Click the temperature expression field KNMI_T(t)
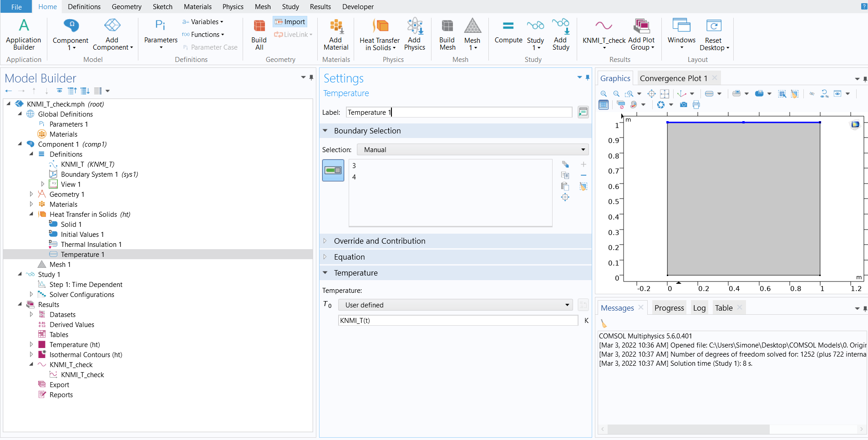Screen dimensions: 868x440 click(x=457, y=321)
